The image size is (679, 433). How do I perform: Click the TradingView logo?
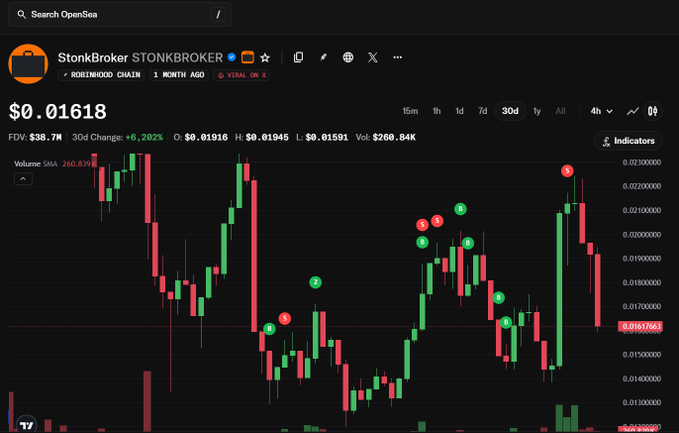tap(26, 426)
